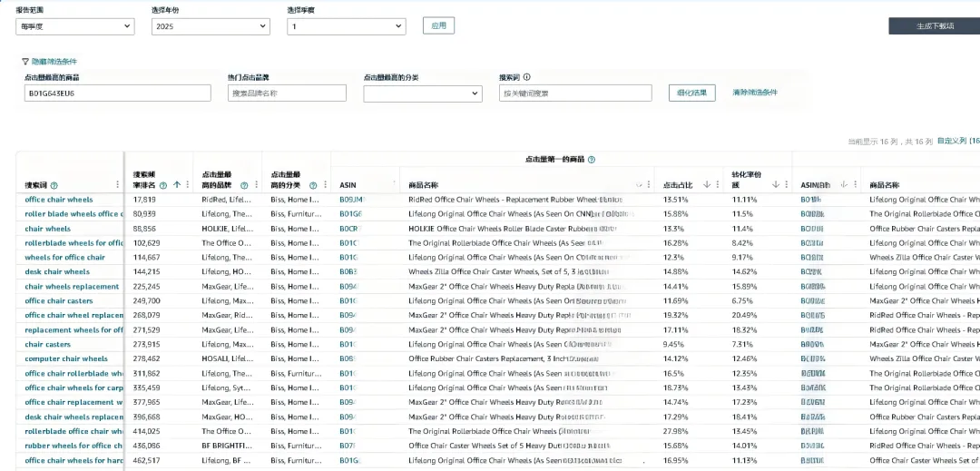Viewport: 980px width, 471px height.
Task: Open menu dots for first 商品名称 column
Action: 649,185
